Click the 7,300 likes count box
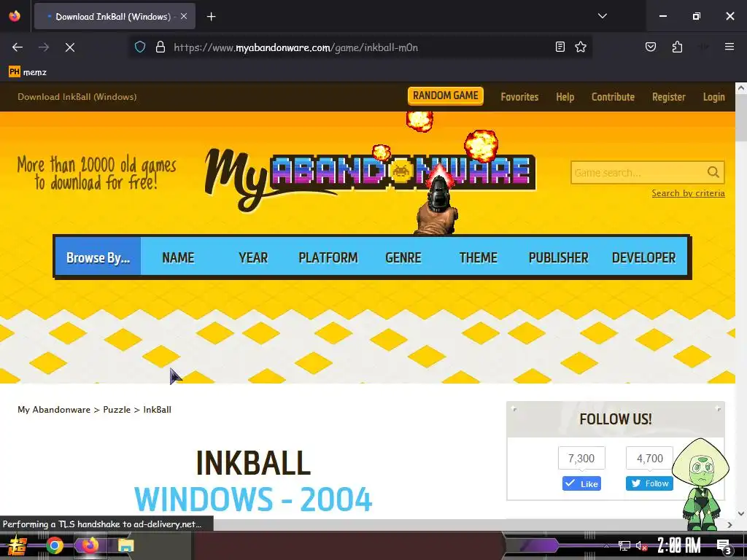 tap(581, 458)
